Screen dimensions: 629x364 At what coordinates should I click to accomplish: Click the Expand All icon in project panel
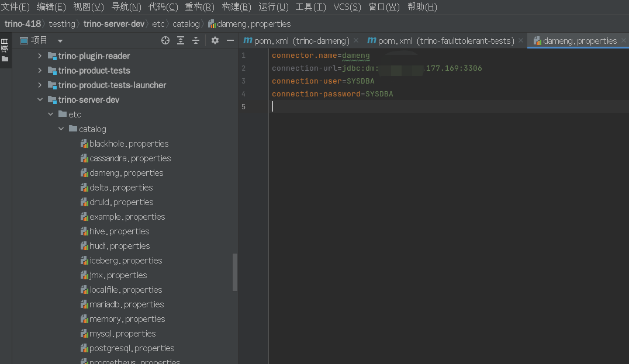click(181, 40)
